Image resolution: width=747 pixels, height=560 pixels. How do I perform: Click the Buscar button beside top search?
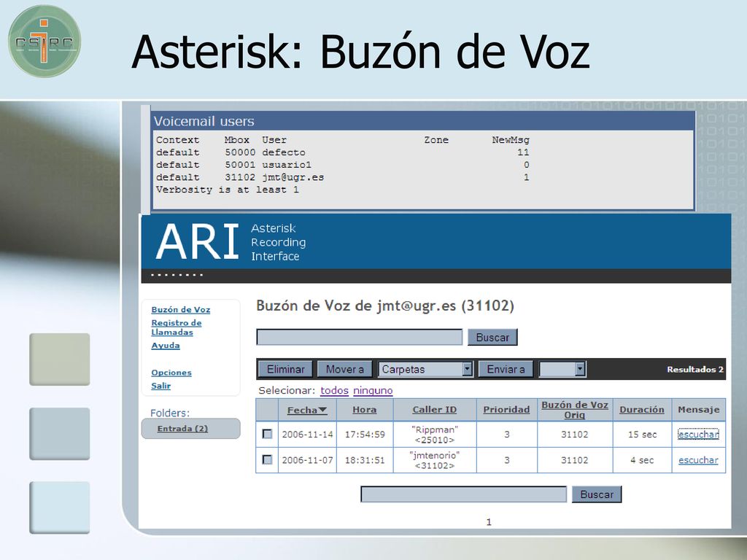pos(492,337)
